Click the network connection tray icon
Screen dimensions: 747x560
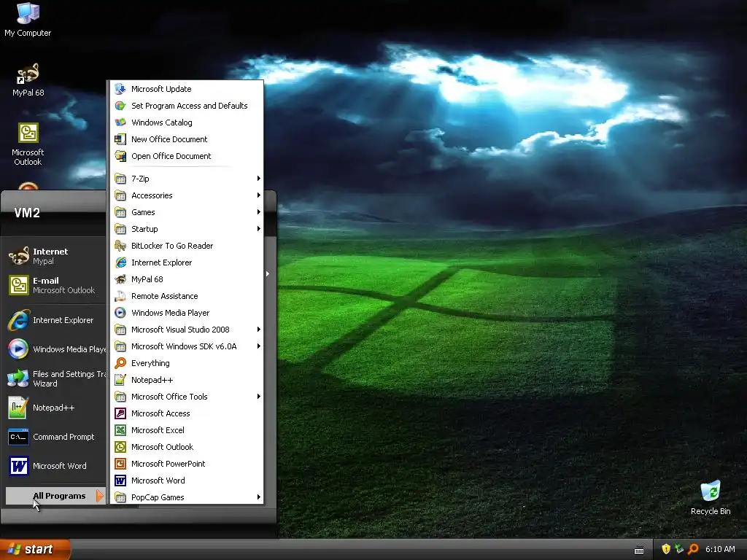(x=679, y=549)
